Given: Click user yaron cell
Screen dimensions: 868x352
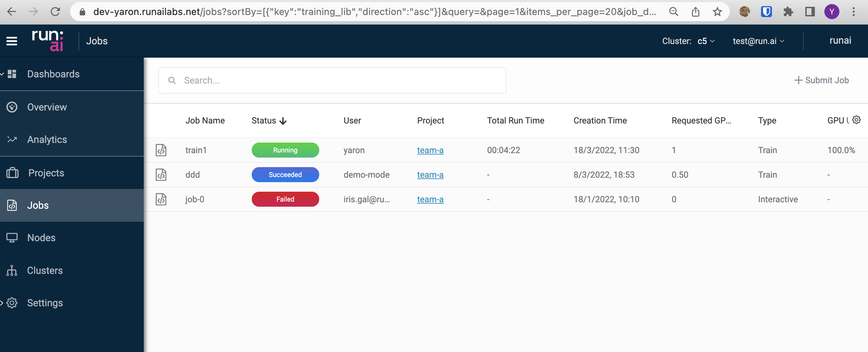Looking at the screenshot, I should click(354, 150).
